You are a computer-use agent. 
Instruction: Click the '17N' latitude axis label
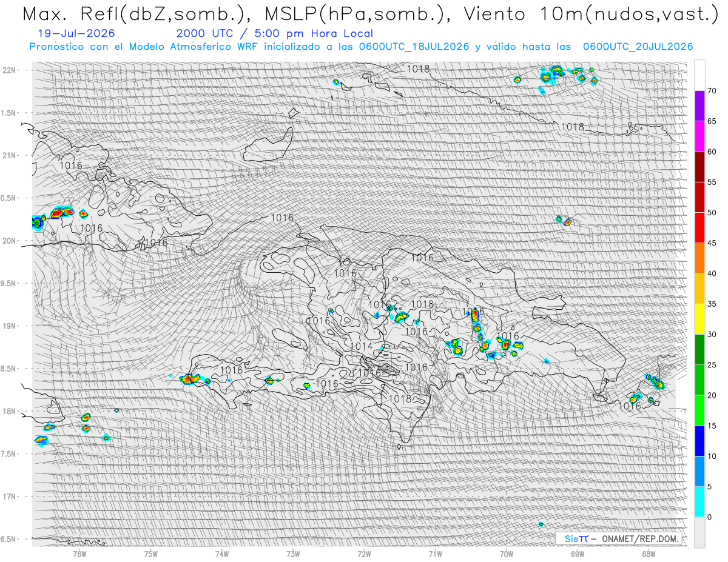coord(9,497)
